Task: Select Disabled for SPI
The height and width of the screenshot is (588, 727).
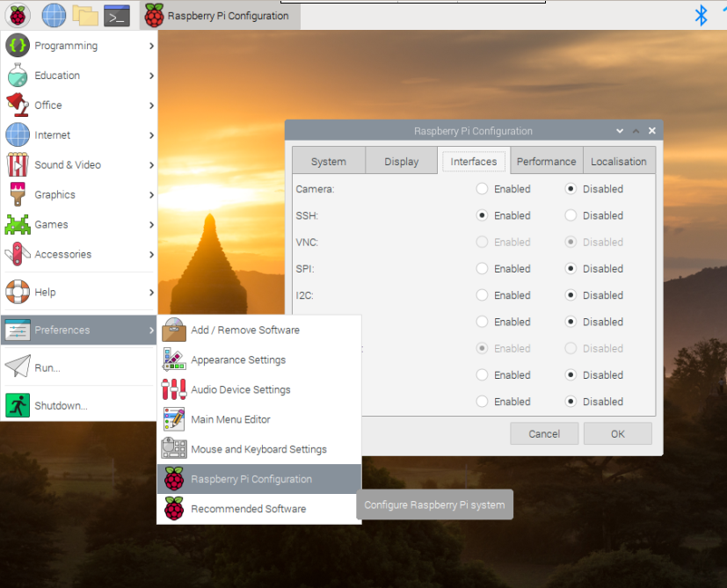Action: (x=571, y=268)
